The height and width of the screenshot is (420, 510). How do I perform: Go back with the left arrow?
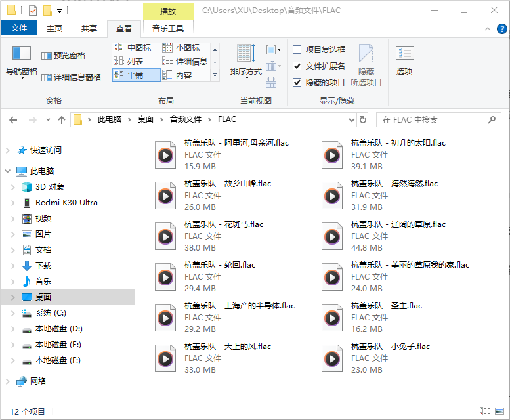13,120
